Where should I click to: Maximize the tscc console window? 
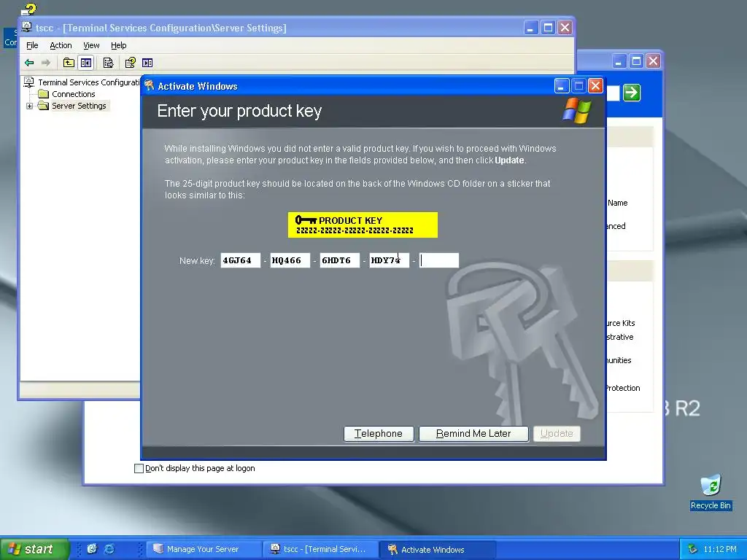(548, 28)
